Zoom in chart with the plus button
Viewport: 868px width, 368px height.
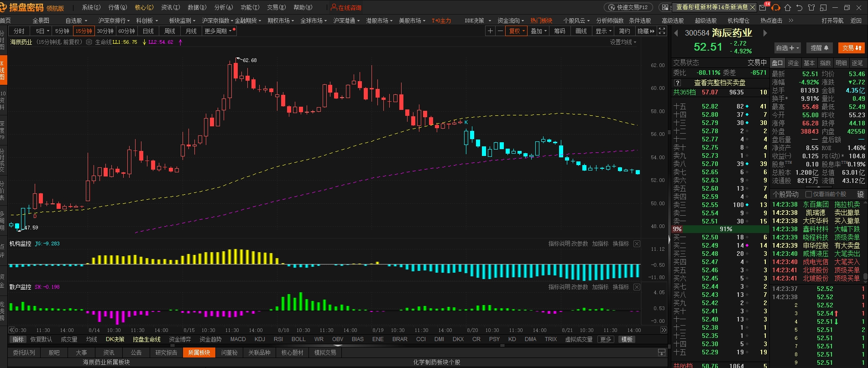(x=490, y=31)
